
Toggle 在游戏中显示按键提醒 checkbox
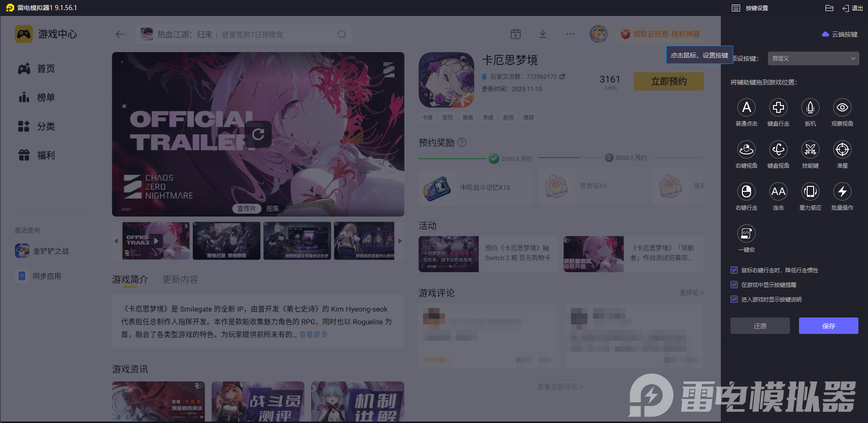coord(734,285)
